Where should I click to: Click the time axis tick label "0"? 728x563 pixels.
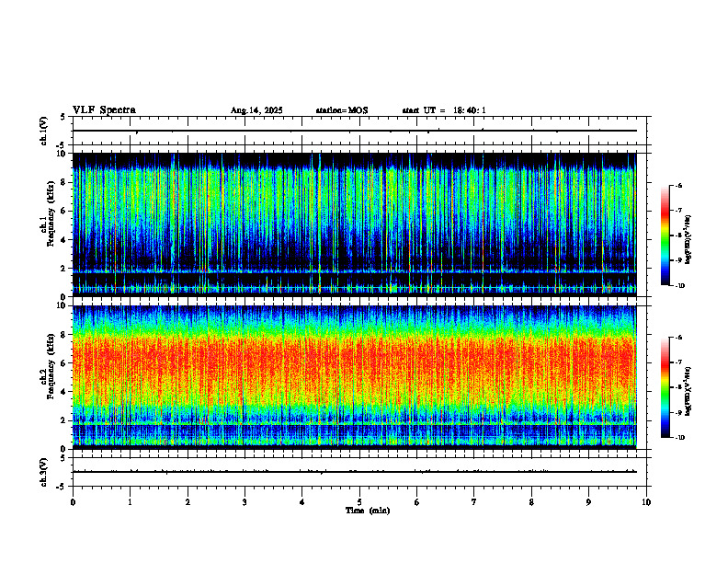pyautogui.click(x=73, y=502)
